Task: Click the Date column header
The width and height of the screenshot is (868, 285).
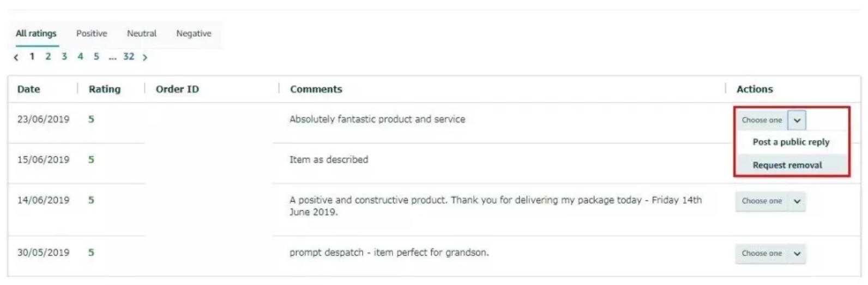Action: click(x=28, y=90)
